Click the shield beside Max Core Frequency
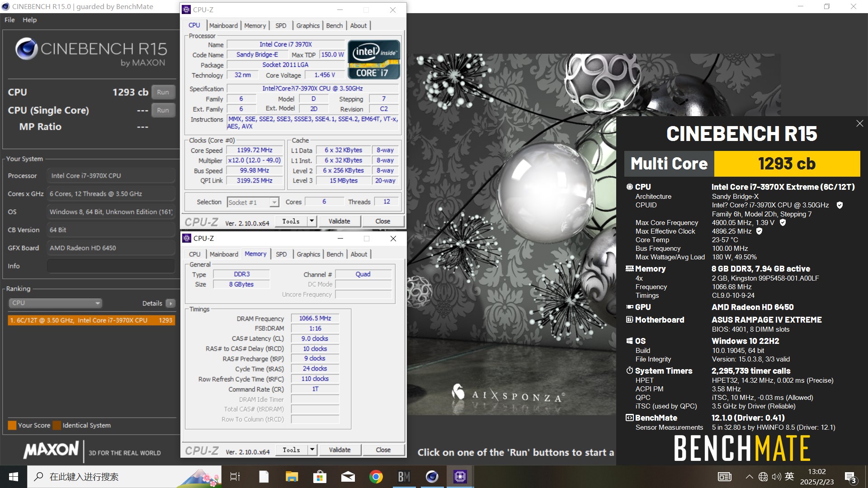 [x=783, y=222]
